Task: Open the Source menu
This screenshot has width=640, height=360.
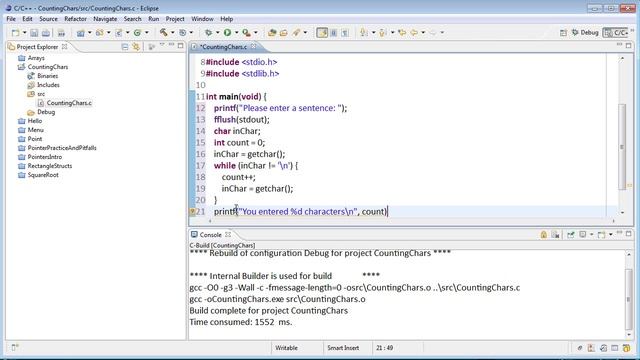Action: coord(48,19)
